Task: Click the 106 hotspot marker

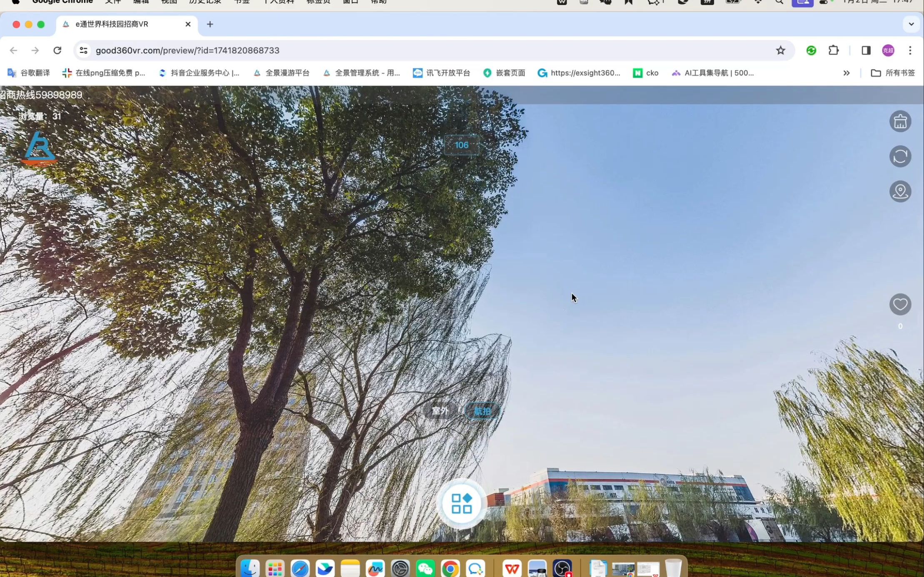Action: 461,145
